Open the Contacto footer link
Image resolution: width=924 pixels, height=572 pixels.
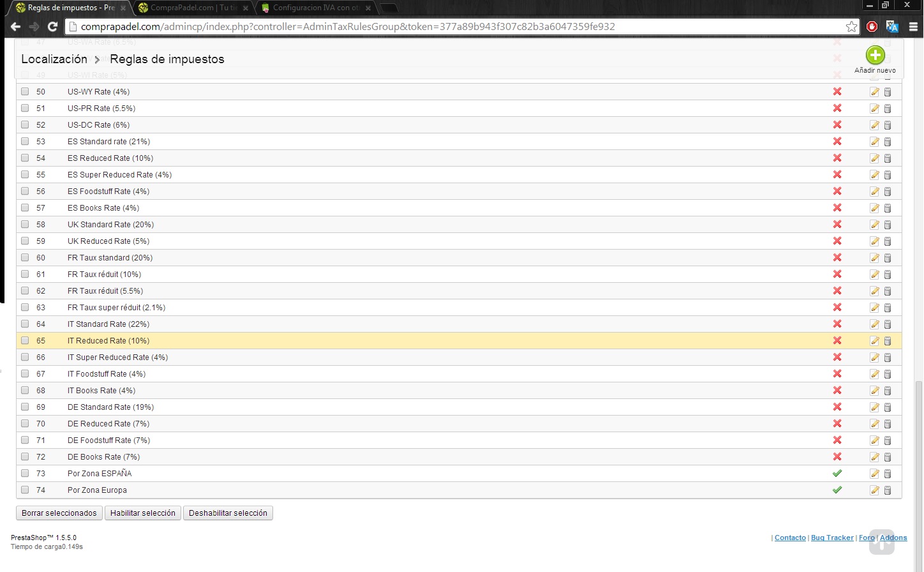point(790,538)
